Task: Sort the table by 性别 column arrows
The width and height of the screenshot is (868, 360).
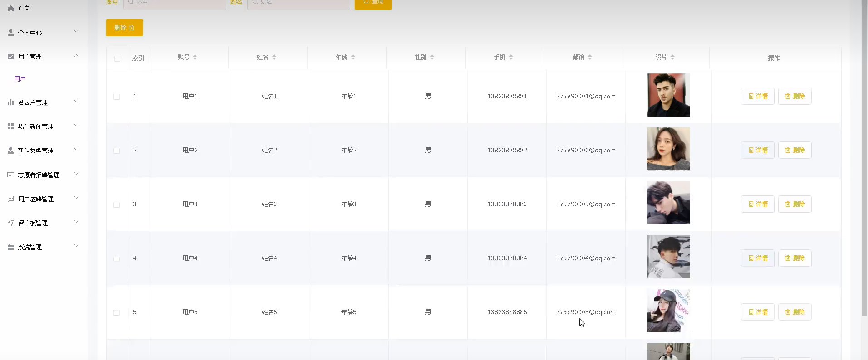Action: [x=432, y=57]
